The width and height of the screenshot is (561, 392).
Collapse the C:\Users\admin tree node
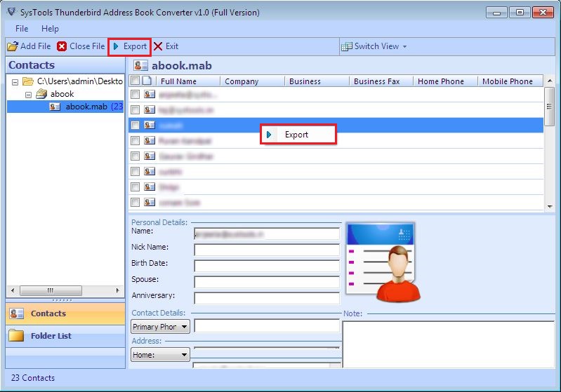coord(15,82)
